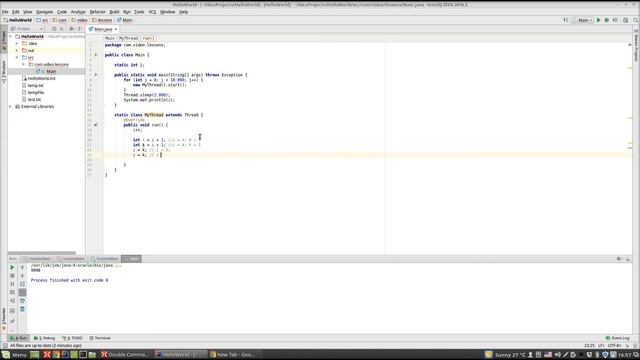Open the Linux Mint Menu button
This screenshot has height=360, width=640.
point(14,355)
